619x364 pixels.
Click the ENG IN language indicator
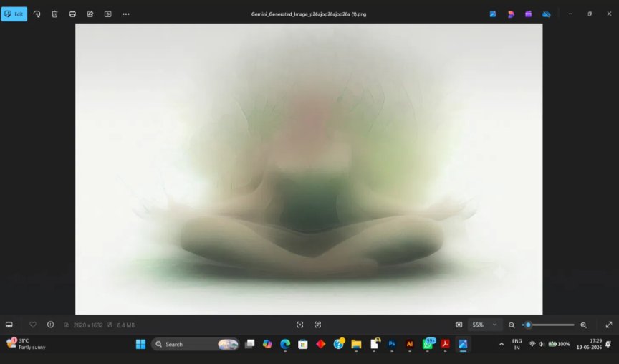pyautogui.click(x=517, y=344)
